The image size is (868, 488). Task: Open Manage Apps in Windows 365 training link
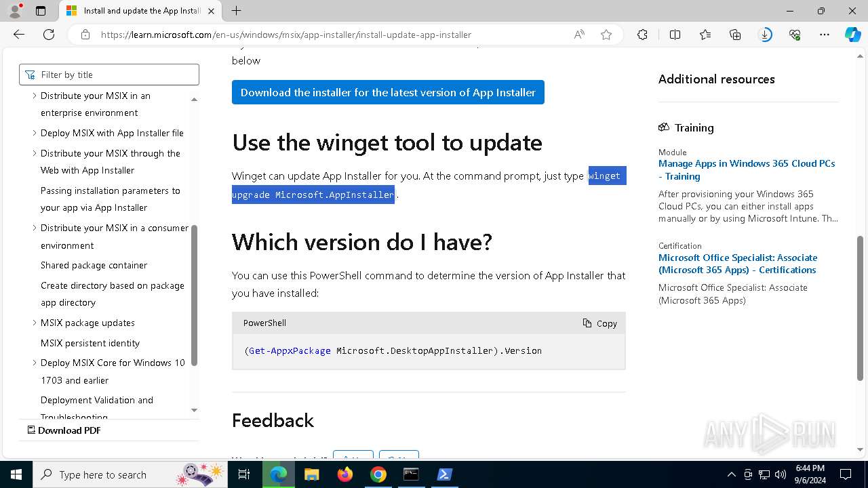pyautogui.click(x=747, y=169)
